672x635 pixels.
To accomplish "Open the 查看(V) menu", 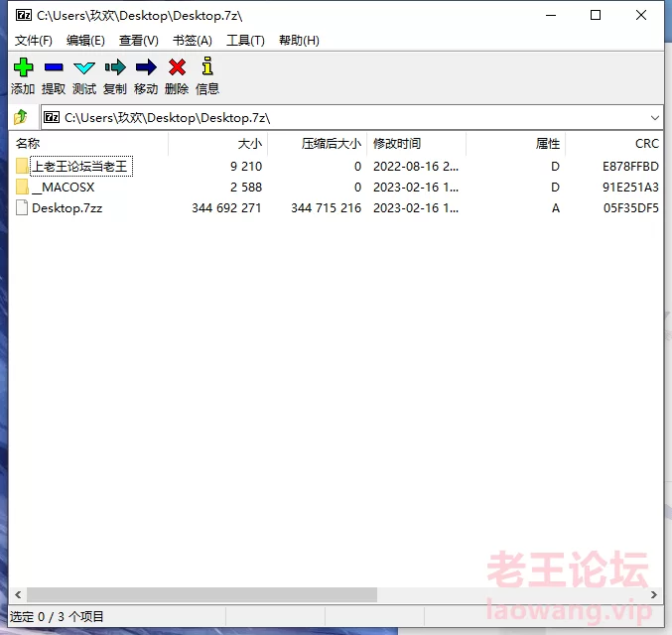I will [x=139, y=41].
